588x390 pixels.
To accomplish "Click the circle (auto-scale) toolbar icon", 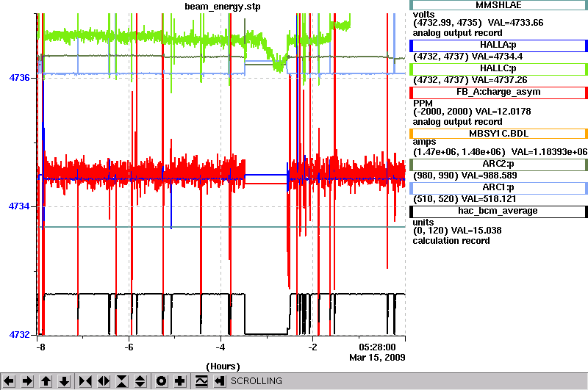I will 162,381.
